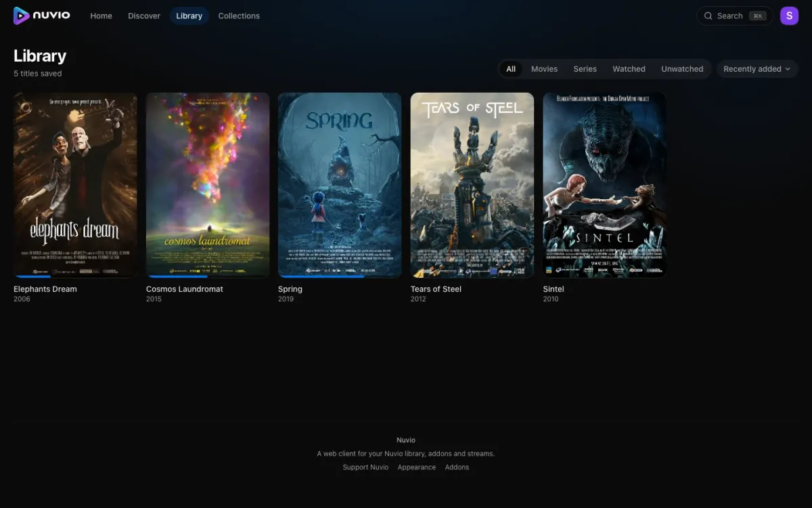Click the 2010 year label
The width and height of the screenshot is (812, 508).
[551, 299]
